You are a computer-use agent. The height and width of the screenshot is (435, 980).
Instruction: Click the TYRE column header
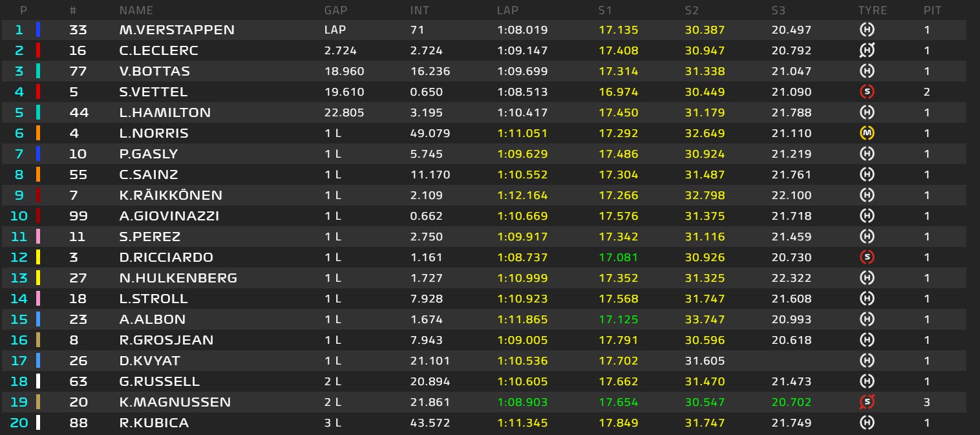(x=872, y=10)
